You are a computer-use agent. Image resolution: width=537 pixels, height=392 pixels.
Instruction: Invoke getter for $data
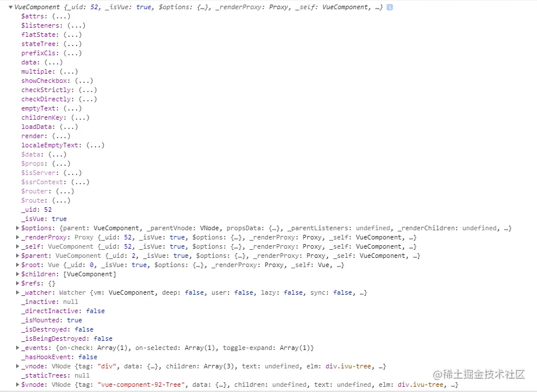click(x=57, y=155)
